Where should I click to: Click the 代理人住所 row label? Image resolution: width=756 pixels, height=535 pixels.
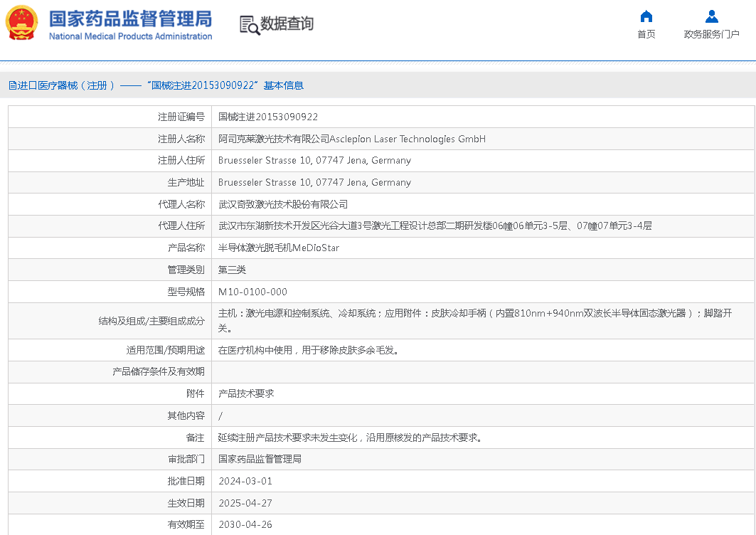click(181, 226)
